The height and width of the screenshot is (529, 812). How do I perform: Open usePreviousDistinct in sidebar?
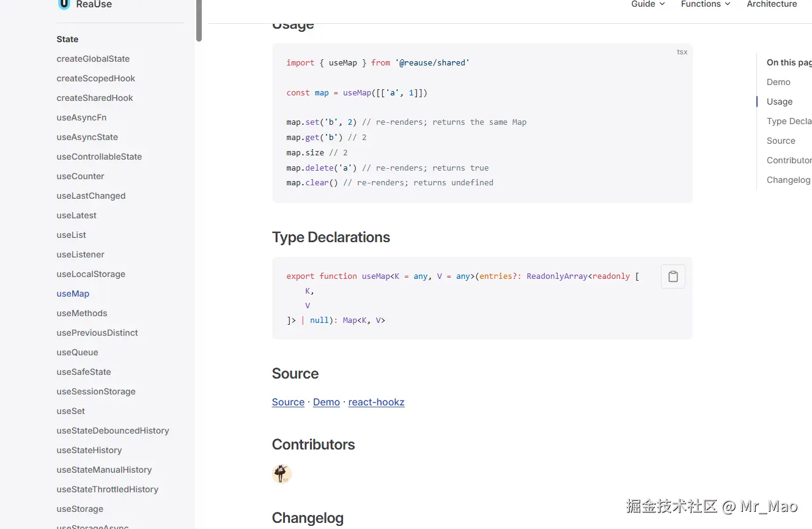(97, 333)
